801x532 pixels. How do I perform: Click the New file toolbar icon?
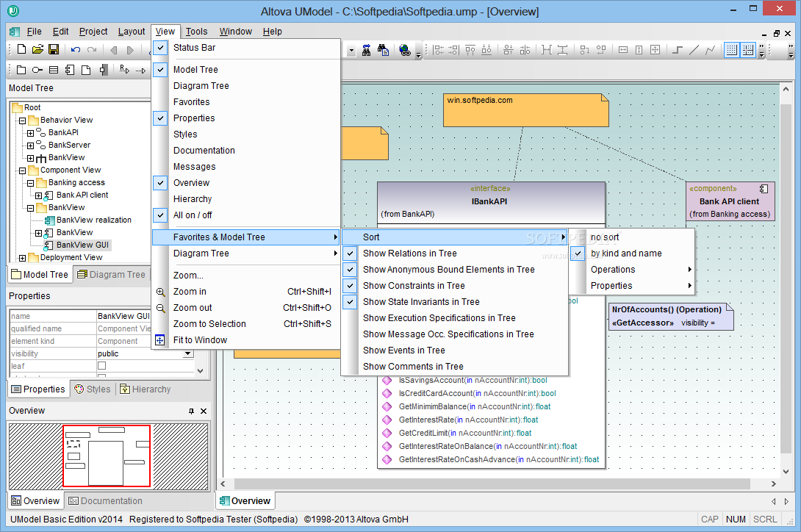point(21,49)
